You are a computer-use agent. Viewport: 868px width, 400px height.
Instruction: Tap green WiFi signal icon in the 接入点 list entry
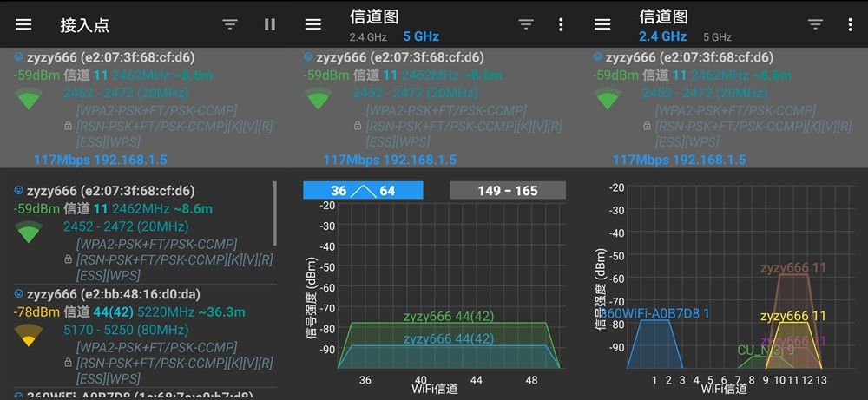(29, 231)
